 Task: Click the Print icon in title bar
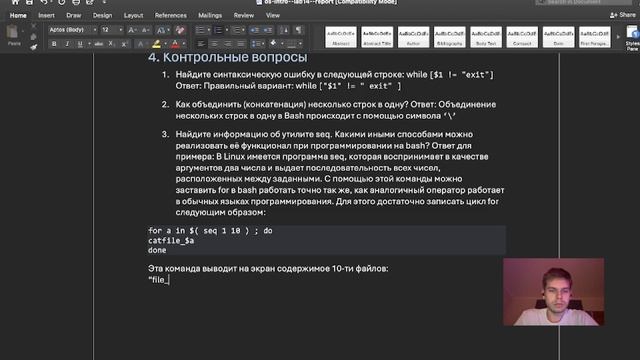coord(76,2)
